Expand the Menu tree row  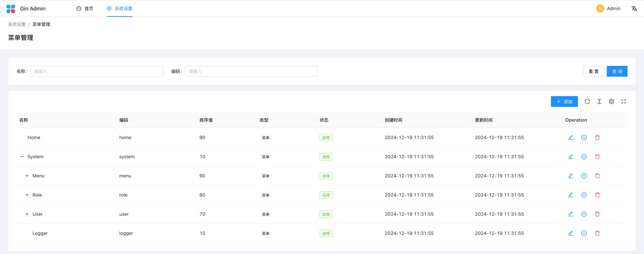point(27,176)
